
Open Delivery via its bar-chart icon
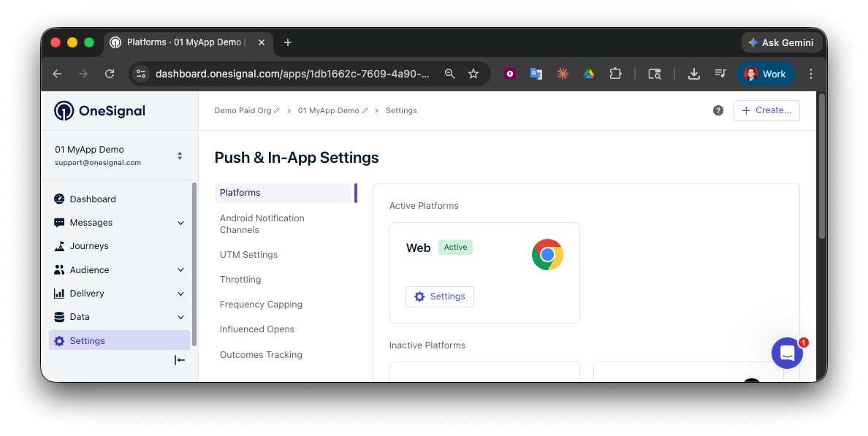point(60,293)
